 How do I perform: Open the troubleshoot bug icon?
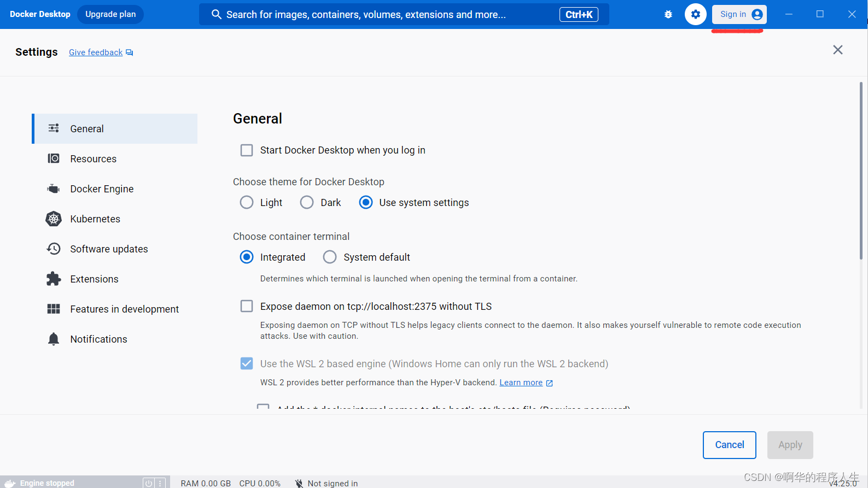tap(668, 15)
